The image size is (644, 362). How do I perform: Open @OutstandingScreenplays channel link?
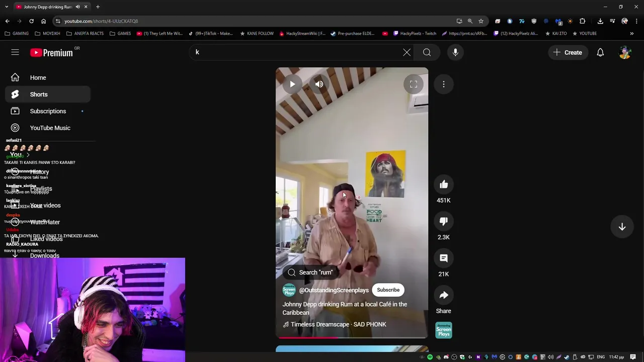point(334,290)
